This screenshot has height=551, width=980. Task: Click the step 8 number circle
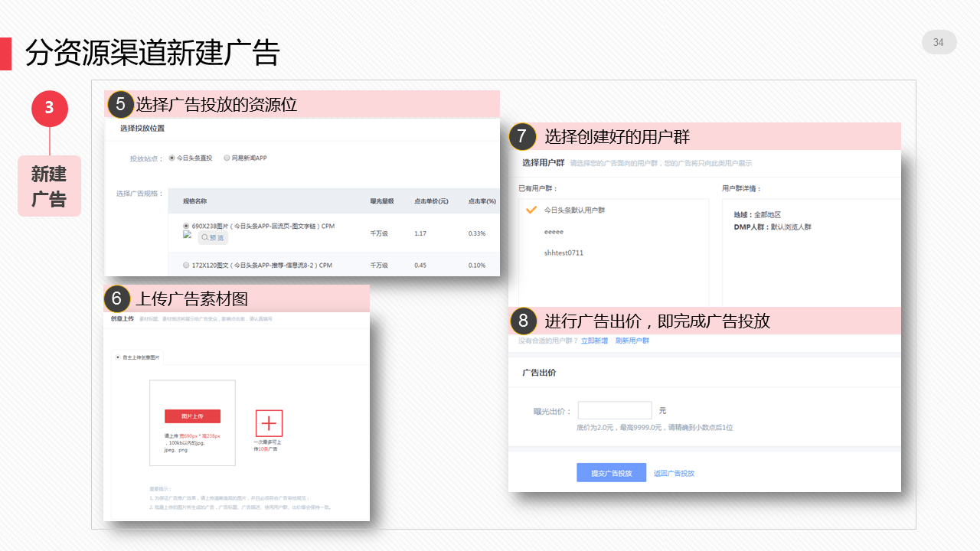pyautogui.click(x=522, y=320)
